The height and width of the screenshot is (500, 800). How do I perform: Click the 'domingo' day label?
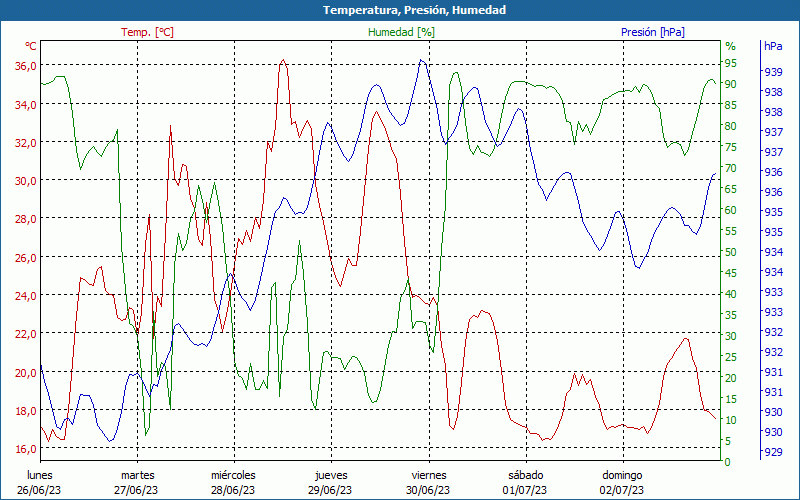622,475
